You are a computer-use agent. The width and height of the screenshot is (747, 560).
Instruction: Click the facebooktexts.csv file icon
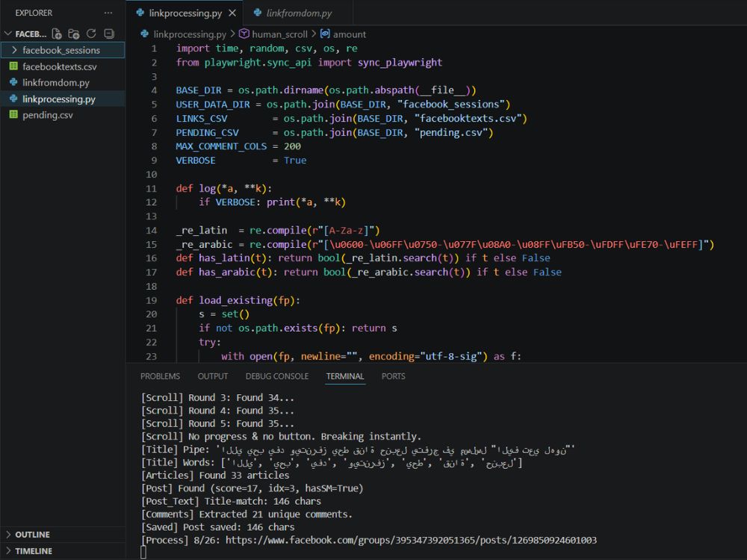13,66
